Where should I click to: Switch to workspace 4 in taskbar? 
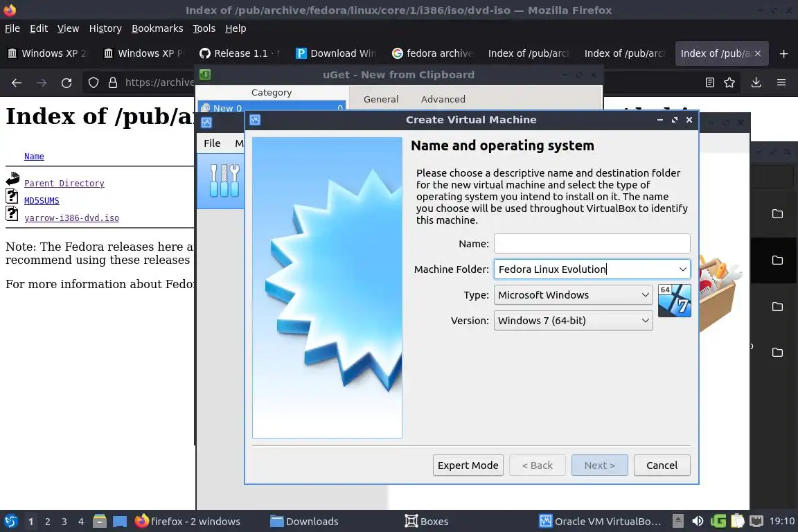[81, 522]
